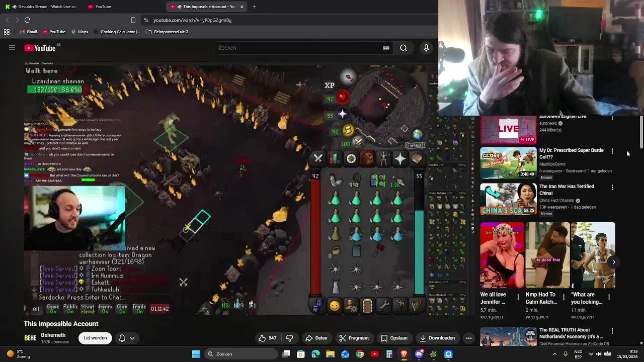Click the Downloaden button

(x=437, y=338)
